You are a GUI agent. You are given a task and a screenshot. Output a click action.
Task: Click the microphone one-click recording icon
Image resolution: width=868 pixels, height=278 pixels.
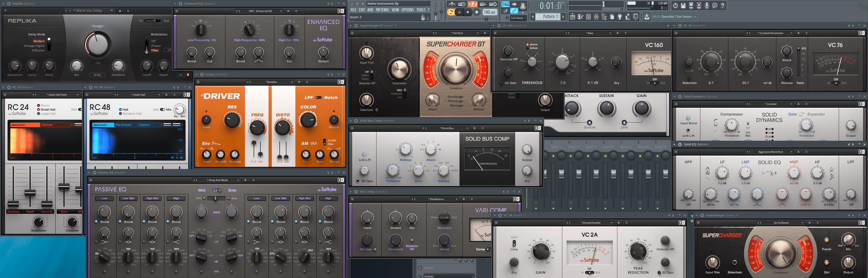(707, 6)
